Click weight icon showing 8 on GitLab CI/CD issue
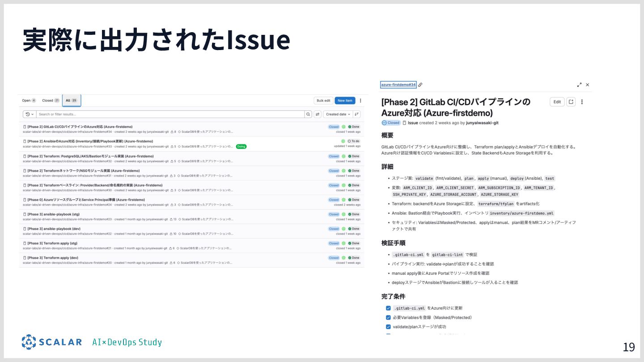 coord(173,132)
